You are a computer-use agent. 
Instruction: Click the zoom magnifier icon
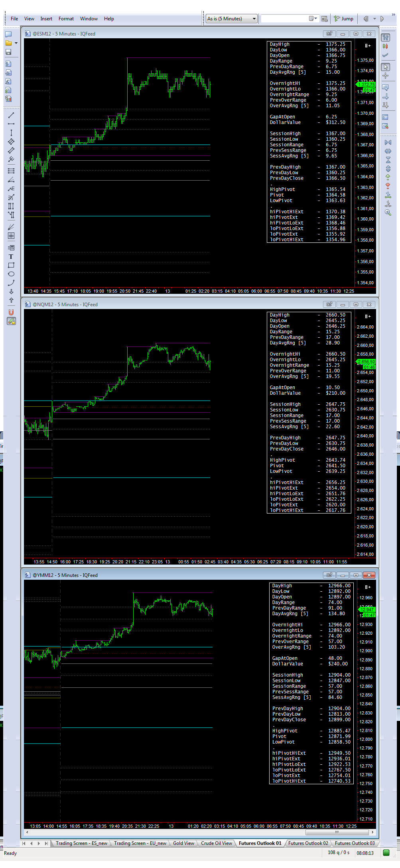pyautogui.click(x=388, y=213)
